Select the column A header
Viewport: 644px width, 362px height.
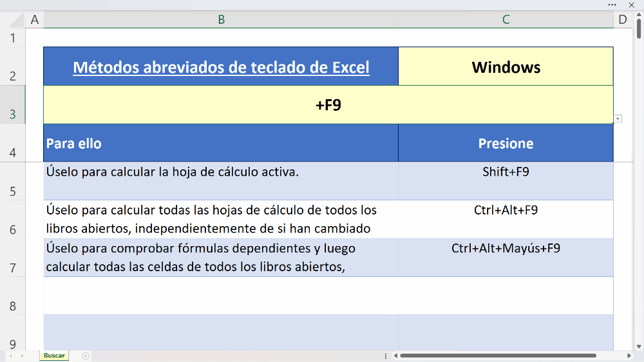[x=35, y=19]
